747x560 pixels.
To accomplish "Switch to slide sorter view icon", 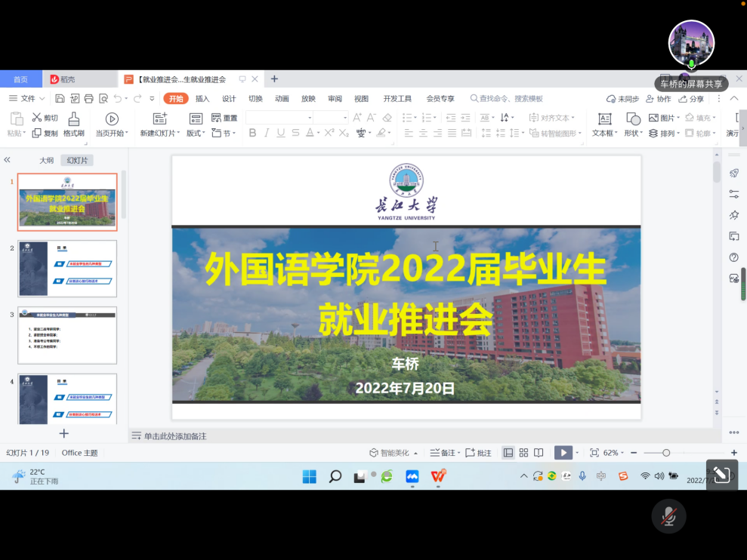I will tap(523, 453).
